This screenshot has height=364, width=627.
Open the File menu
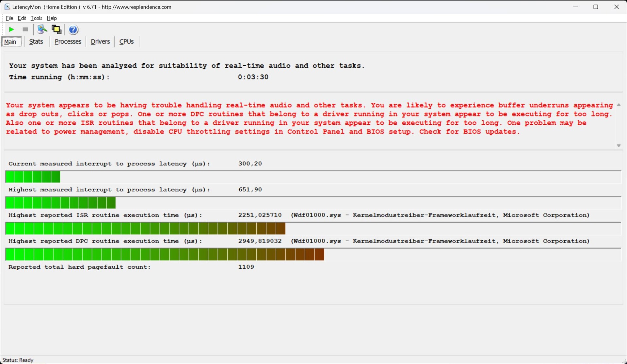tap(9, 18)
